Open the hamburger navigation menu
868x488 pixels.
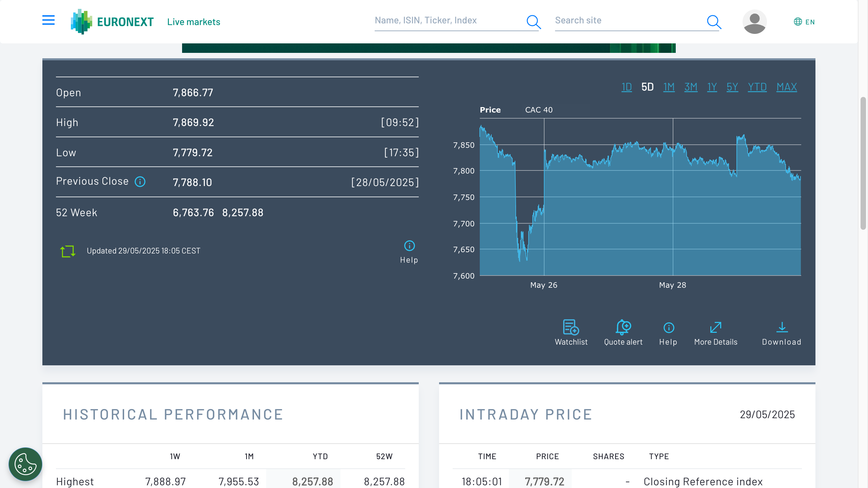pos(48,20)
